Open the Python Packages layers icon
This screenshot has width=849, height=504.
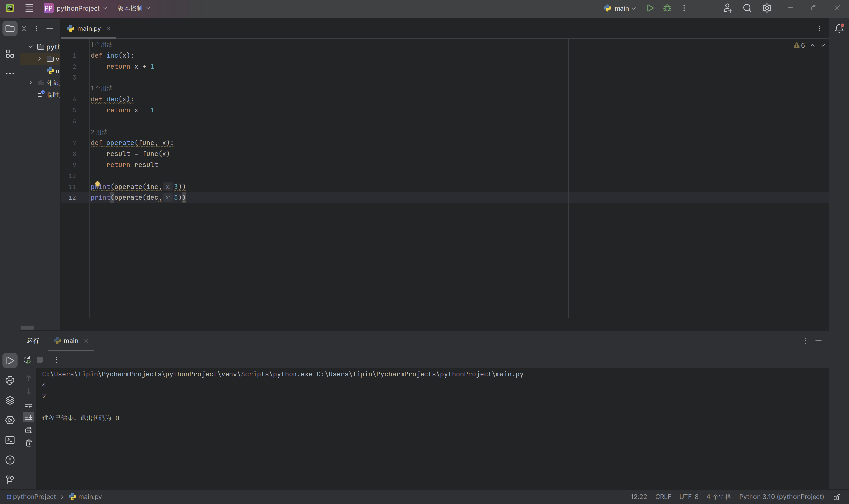pyautogui.click(x=10, y=400)
